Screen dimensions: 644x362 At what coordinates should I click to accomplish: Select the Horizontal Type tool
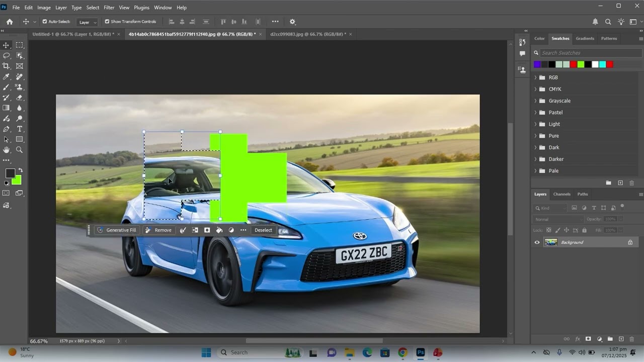[20, 129]
